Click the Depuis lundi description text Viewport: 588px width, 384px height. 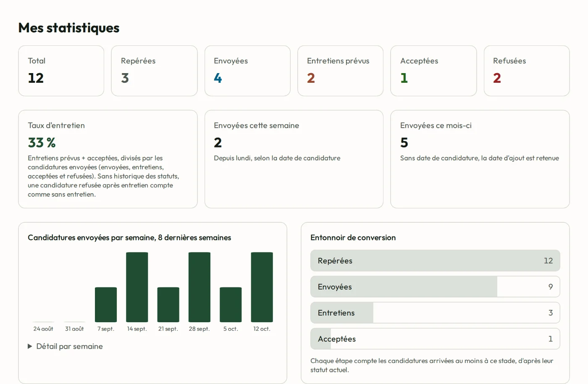click(277, 158)
